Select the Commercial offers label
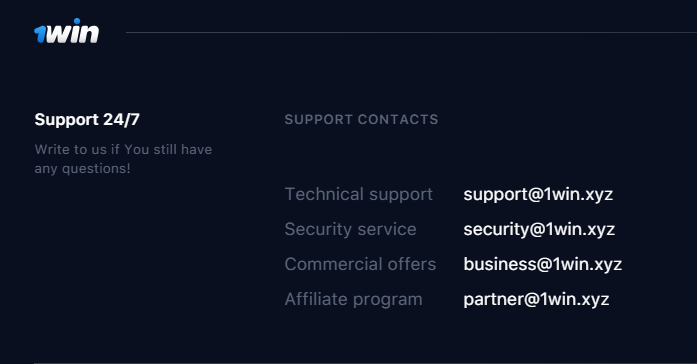 coord(360,264)
